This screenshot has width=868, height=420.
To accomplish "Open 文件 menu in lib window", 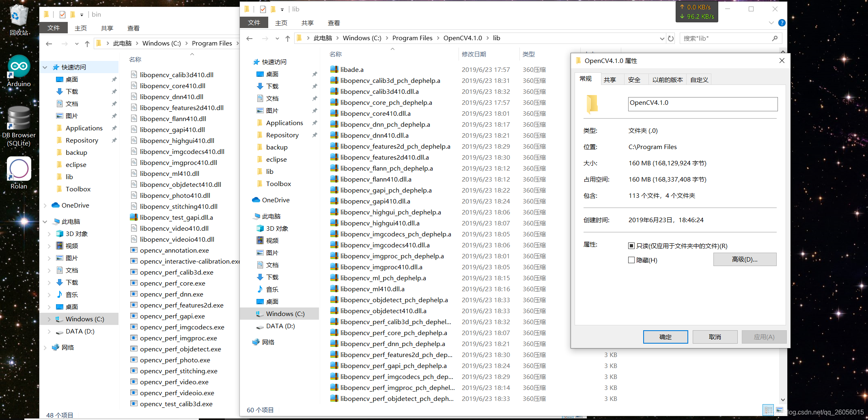I will pos(254,23).
